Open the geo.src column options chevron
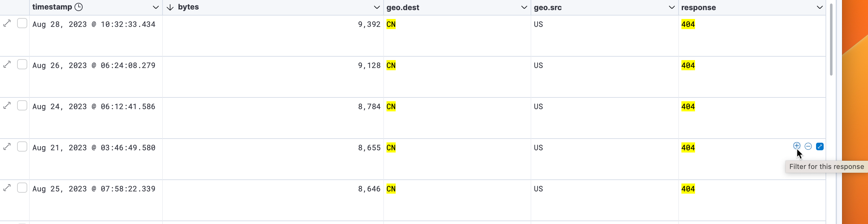868x224 pixels. [672, 7]
